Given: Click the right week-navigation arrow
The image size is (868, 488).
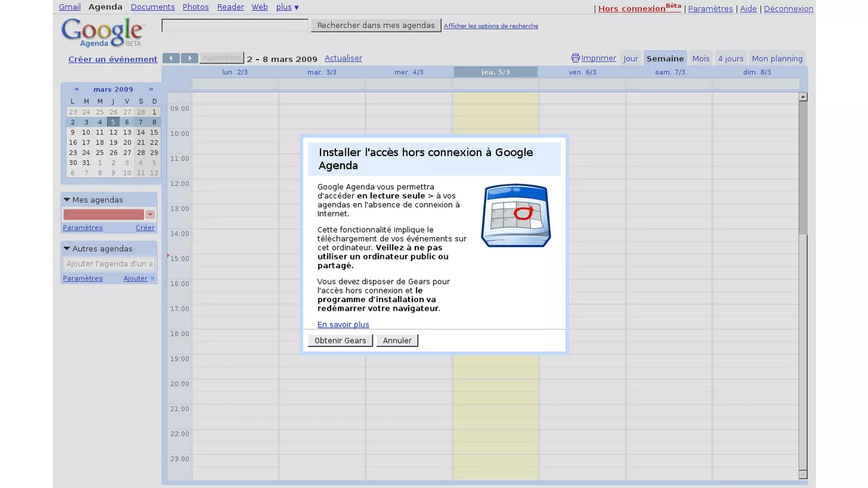Looking at the screenshot, I should (189, 58).
